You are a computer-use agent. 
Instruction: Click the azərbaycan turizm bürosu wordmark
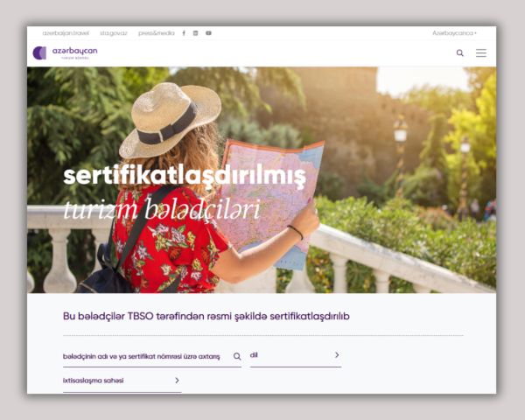coord(74,52)
